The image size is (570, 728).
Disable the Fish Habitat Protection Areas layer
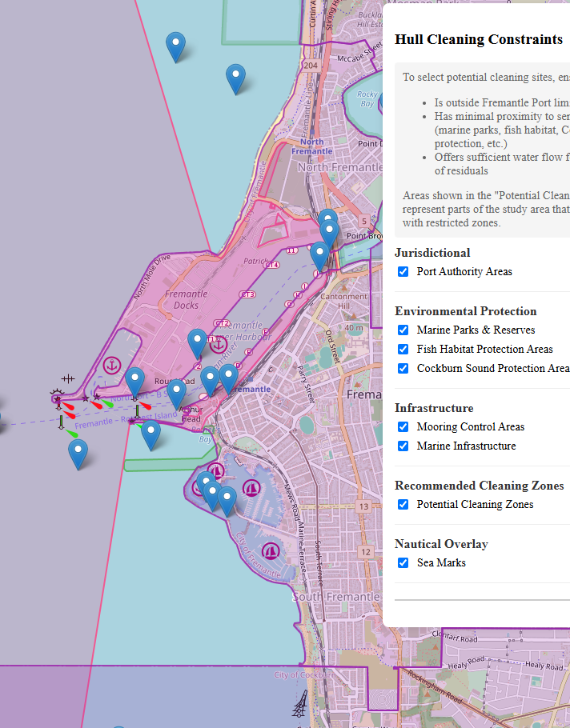point(403,350)
